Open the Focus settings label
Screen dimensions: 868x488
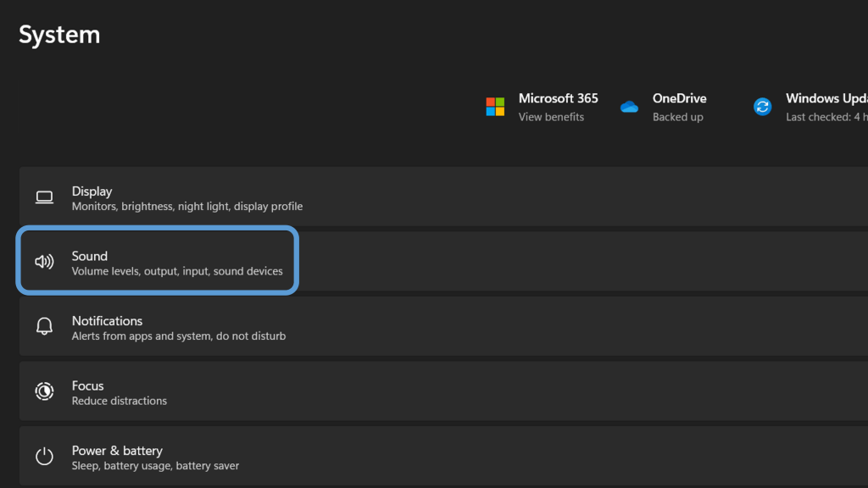click(88, 385)
